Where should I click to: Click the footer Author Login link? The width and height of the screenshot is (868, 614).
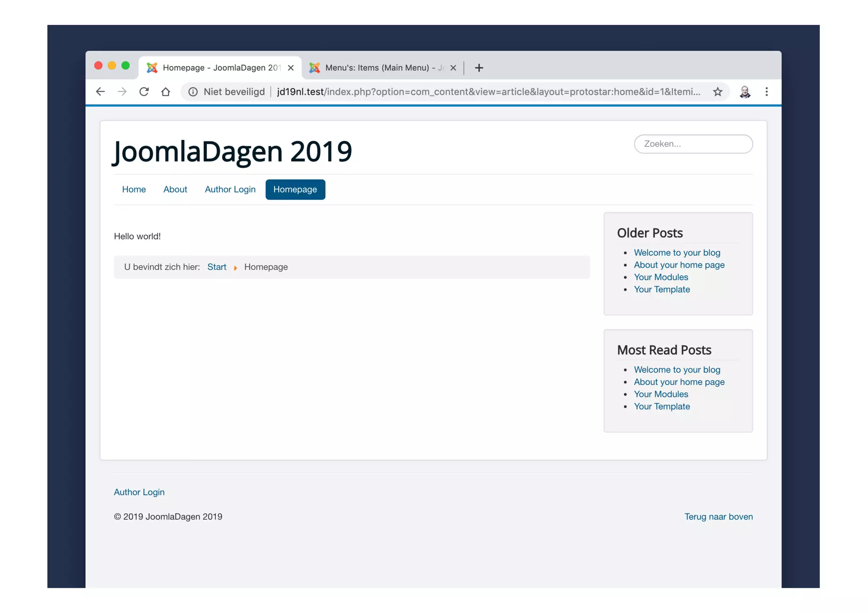[139, 492]
